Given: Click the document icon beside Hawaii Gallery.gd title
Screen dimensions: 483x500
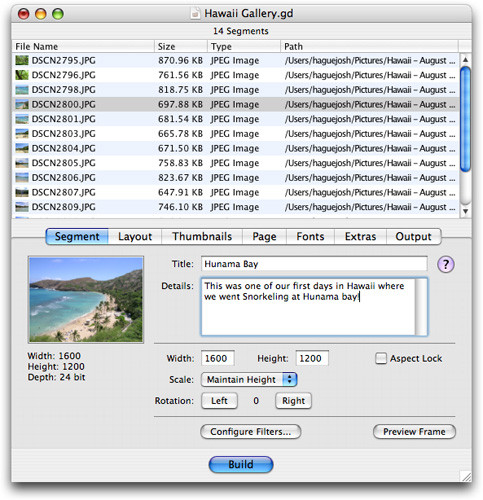Looking at the screenshot, I should pos(195,13).
